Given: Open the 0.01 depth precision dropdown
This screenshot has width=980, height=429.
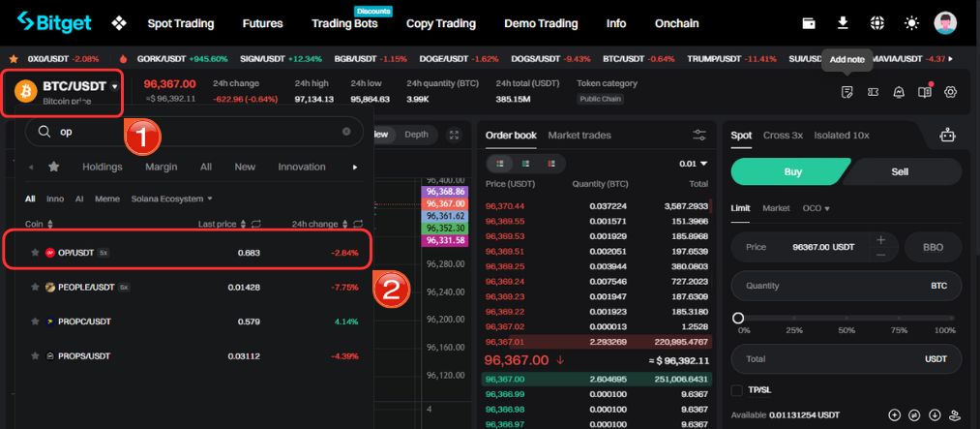Looking at the screenshot, I should [693, 164].
